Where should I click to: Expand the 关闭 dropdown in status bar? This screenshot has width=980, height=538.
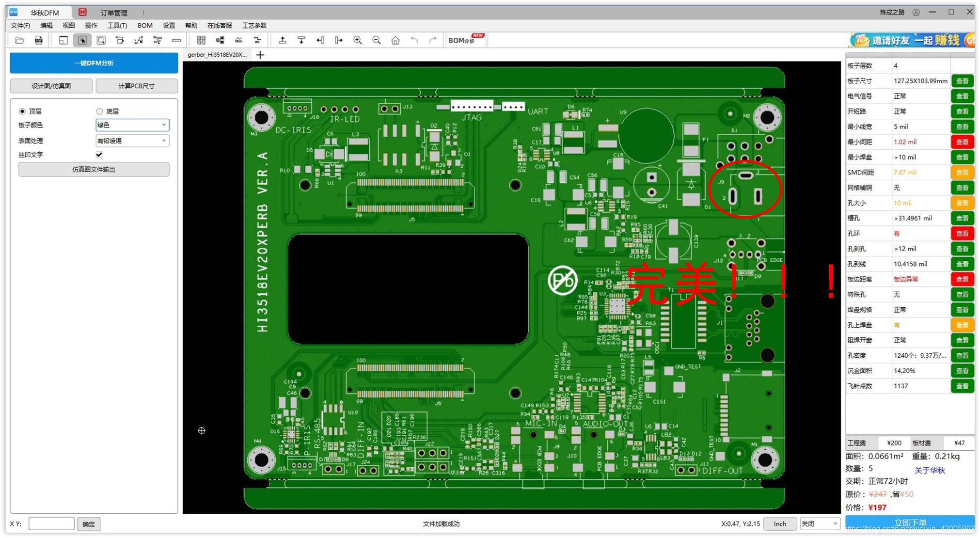[x=819, y=524]
